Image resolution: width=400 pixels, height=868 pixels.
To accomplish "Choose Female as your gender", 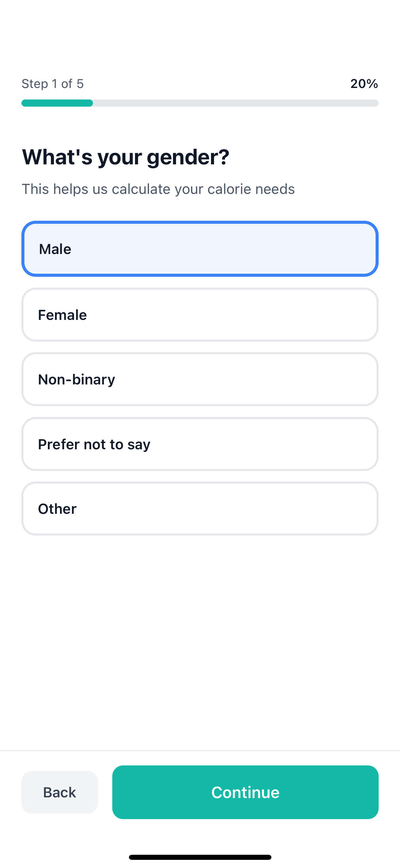I will [x=200, y=315].
